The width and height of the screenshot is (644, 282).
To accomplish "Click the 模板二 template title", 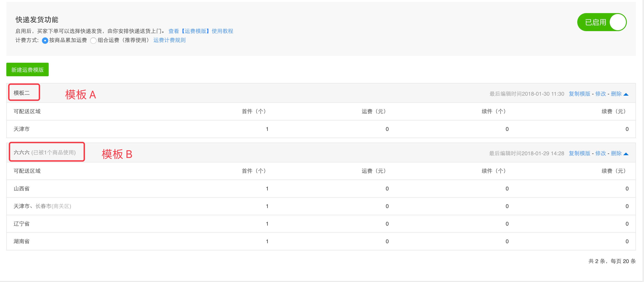I will click(x=22, y=93).
